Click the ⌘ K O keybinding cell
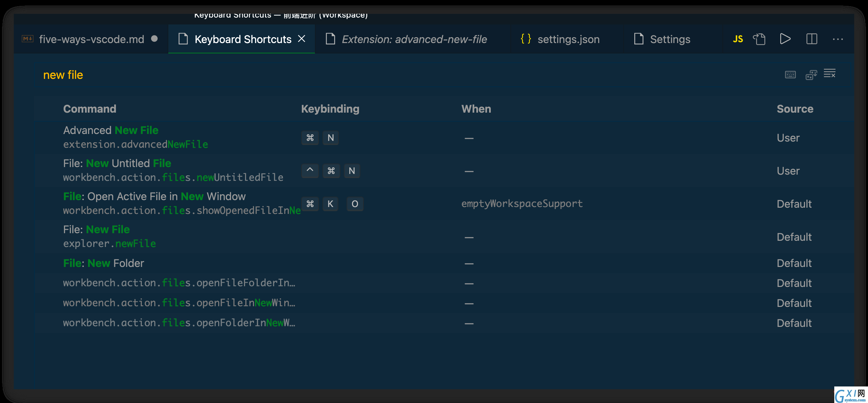 (x=332, y=204)
